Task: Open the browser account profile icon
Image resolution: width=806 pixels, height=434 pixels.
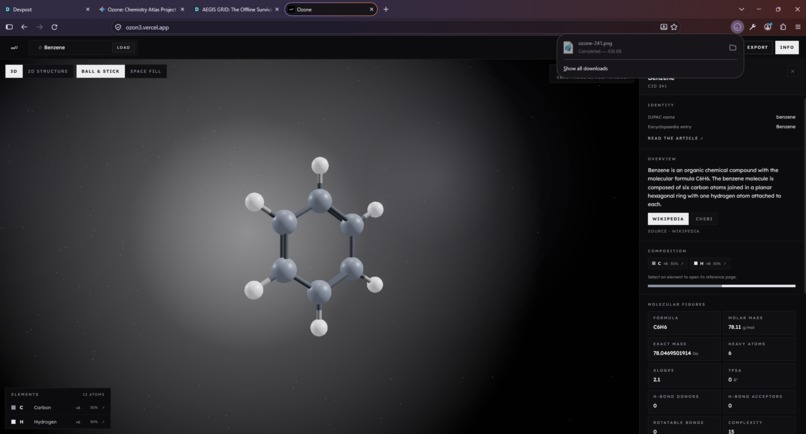Action: (767, 27)
